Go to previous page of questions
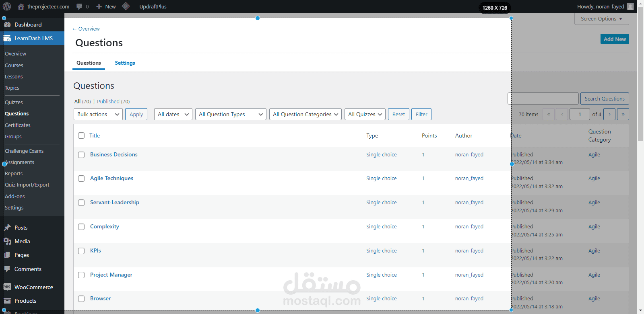644x314 pixels. (x=562, y=114)
